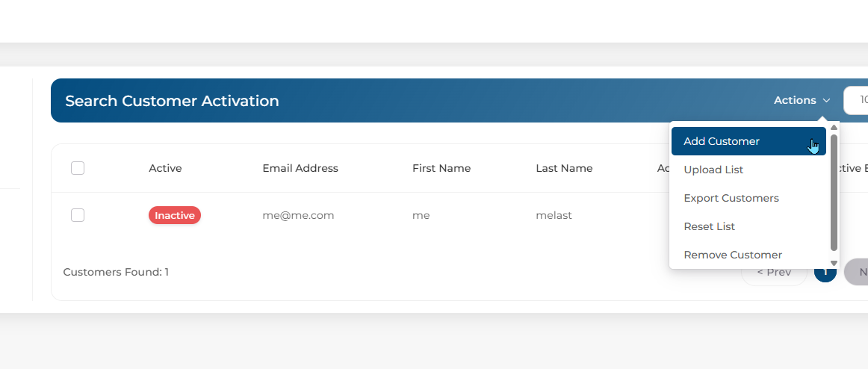Sort by the First Name column header
The image size is (868, 369).
click(441, 168)
